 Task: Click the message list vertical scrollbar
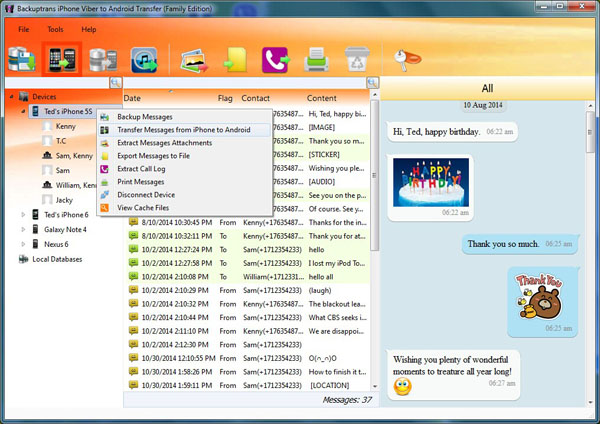[x=374, y=175]
